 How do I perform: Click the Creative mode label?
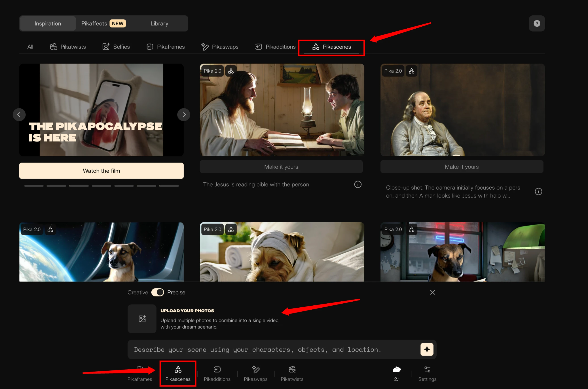tap(138, 292)
